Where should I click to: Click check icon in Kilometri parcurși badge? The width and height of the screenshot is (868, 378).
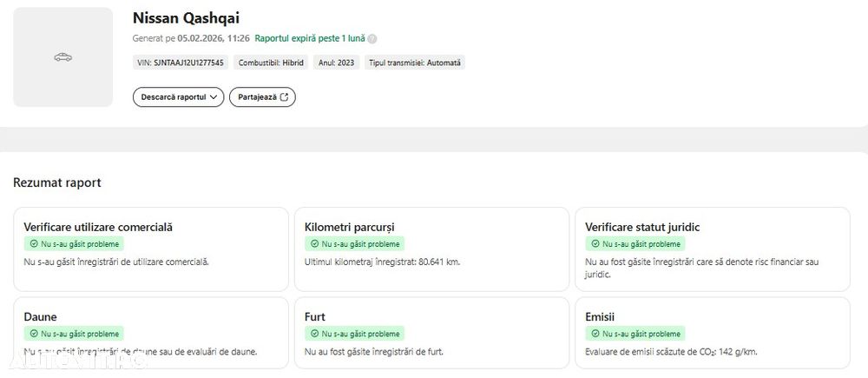click(x=314, y=244)
